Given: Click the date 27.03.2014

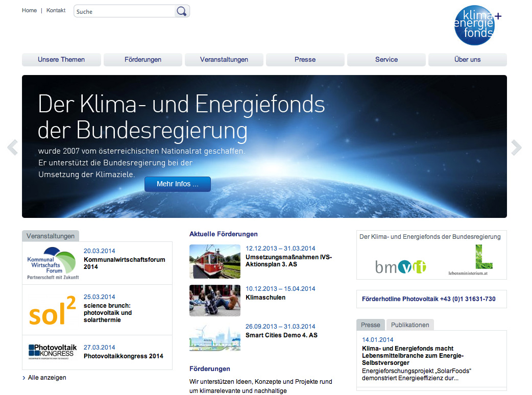Looking at the screenshot, I should tap(100, 348).
